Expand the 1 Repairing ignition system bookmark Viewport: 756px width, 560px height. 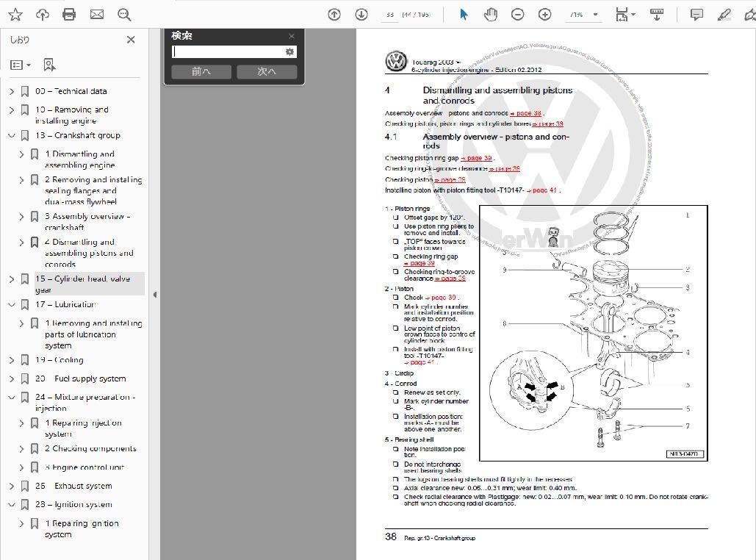pyautogui.click(x=21, y=523)
